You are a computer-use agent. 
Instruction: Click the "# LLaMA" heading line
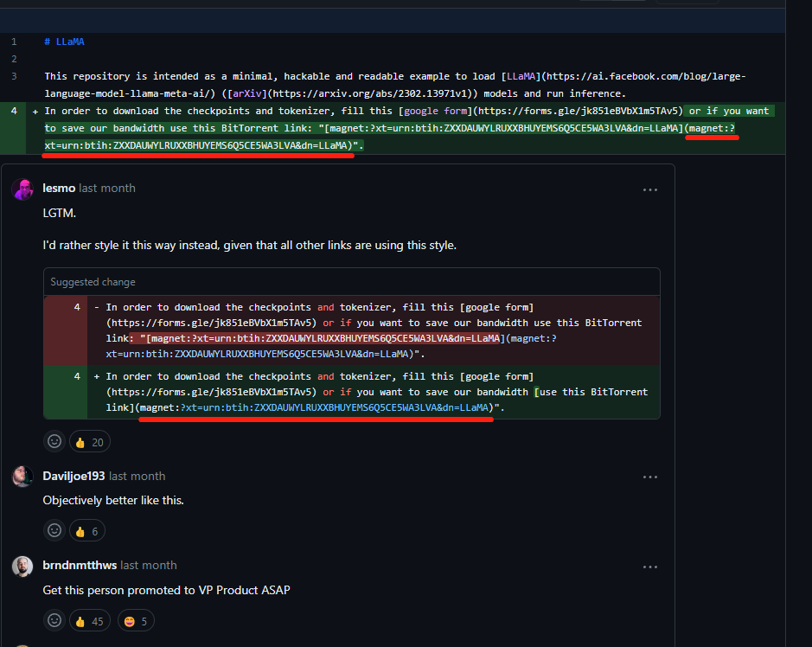tap(64, 42)
